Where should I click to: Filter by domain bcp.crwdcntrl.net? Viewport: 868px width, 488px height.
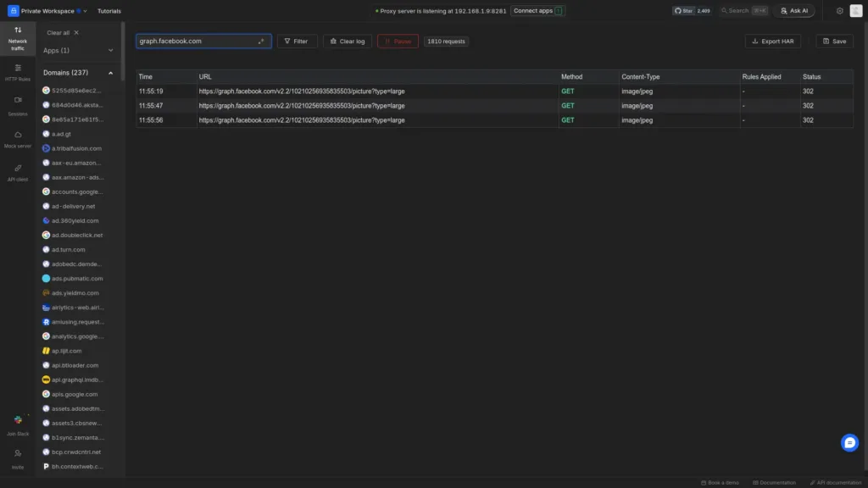(x=78, y=452)
